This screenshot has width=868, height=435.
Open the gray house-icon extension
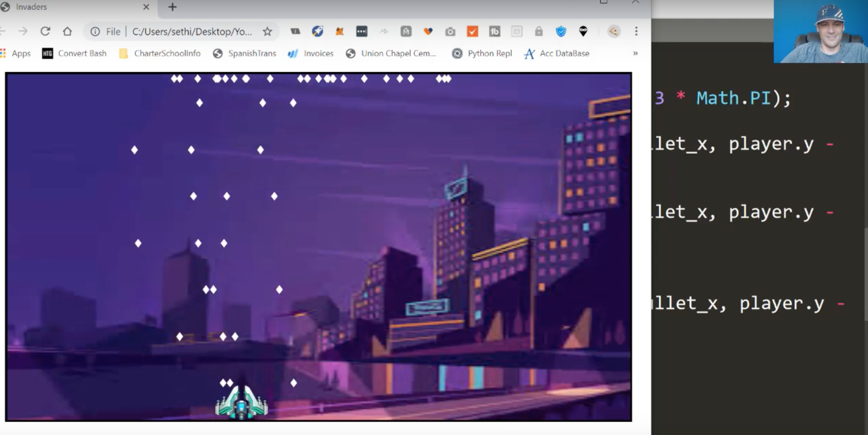click(x=406, y=31)
